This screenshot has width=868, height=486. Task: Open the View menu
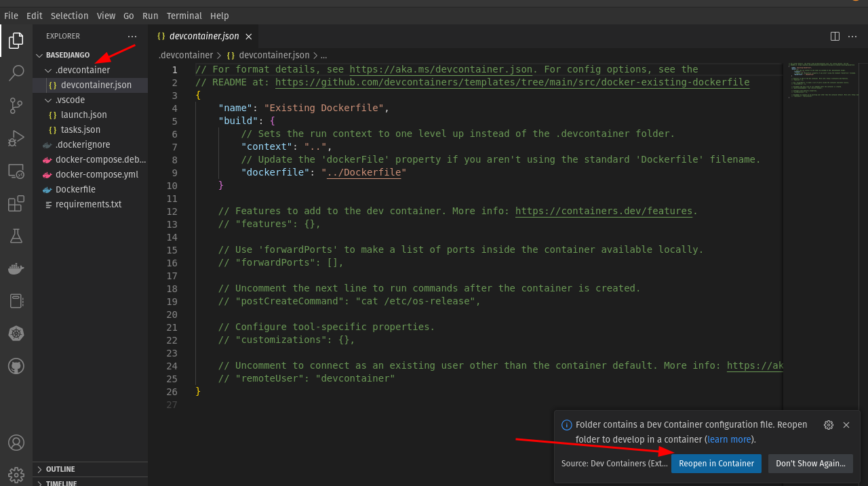106,16
